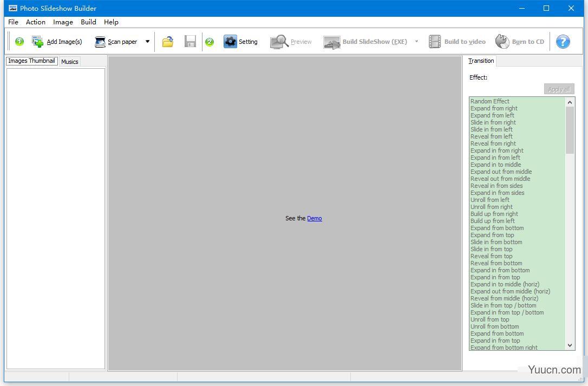588x386 pixels.
Task: Select Unroll from left effect
Action: (x=490, y=200)
